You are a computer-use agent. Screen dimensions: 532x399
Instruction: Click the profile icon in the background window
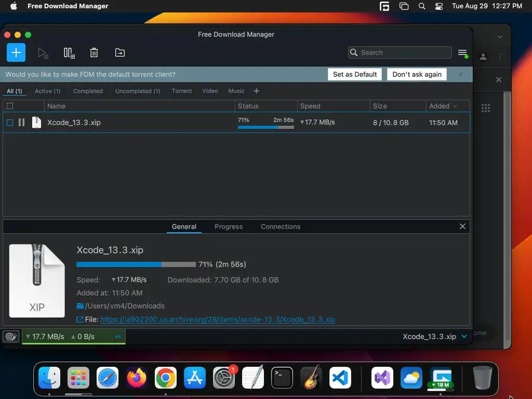pyautogui.click(x=483, y=57)
